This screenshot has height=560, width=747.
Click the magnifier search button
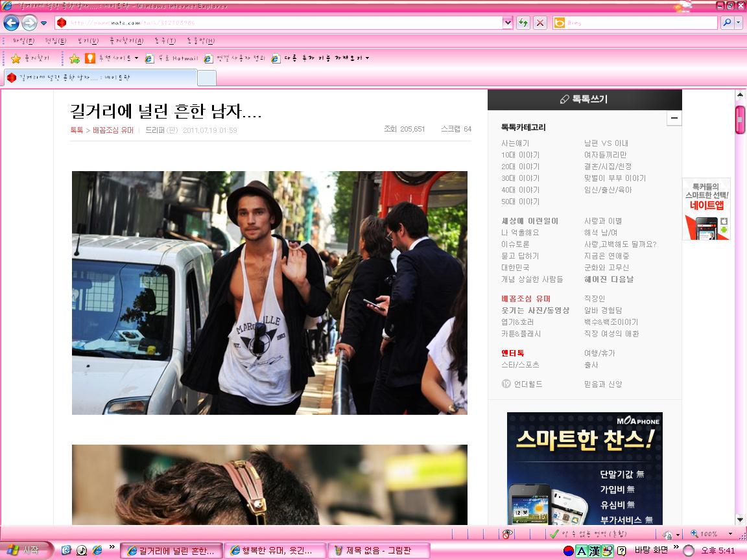pos(727,23)
